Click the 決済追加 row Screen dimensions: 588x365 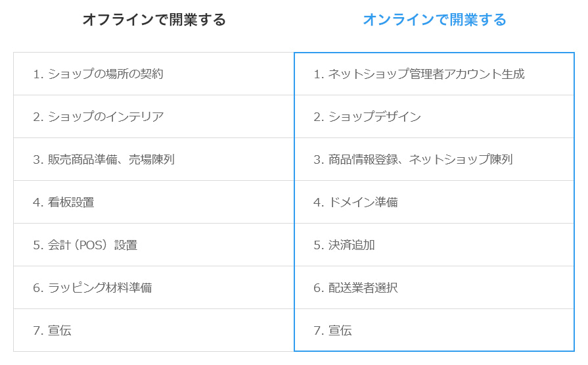[x=434, y=245]
